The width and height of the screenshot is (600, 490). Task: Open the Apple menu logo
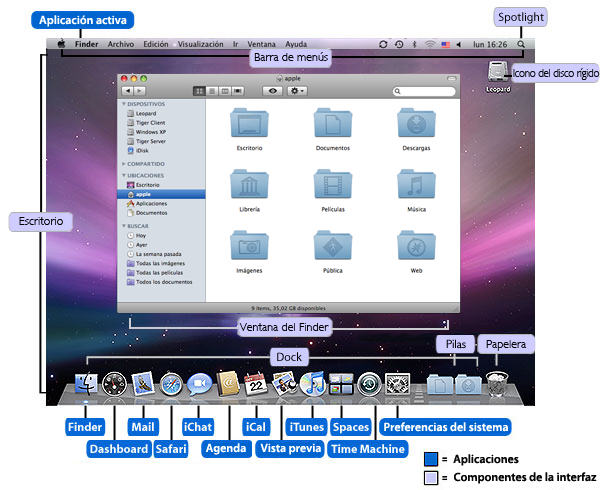61,44
